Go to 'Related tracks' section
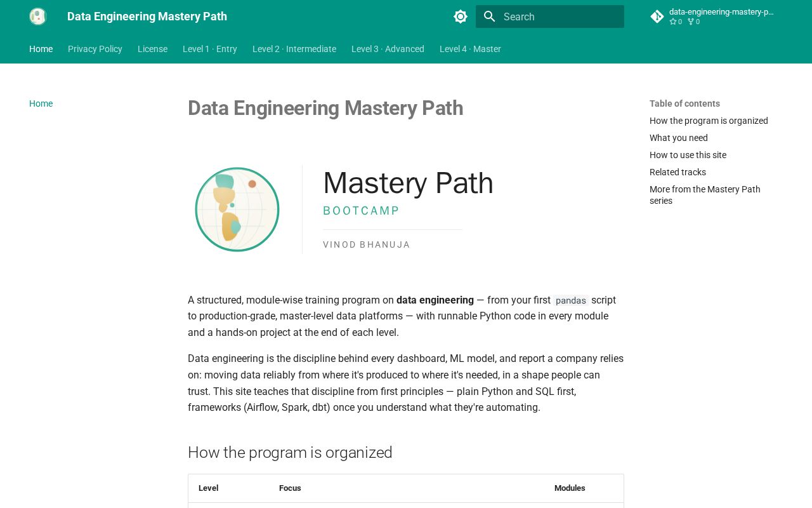Screen dimensions: 812x508 (x=678, y=172)
